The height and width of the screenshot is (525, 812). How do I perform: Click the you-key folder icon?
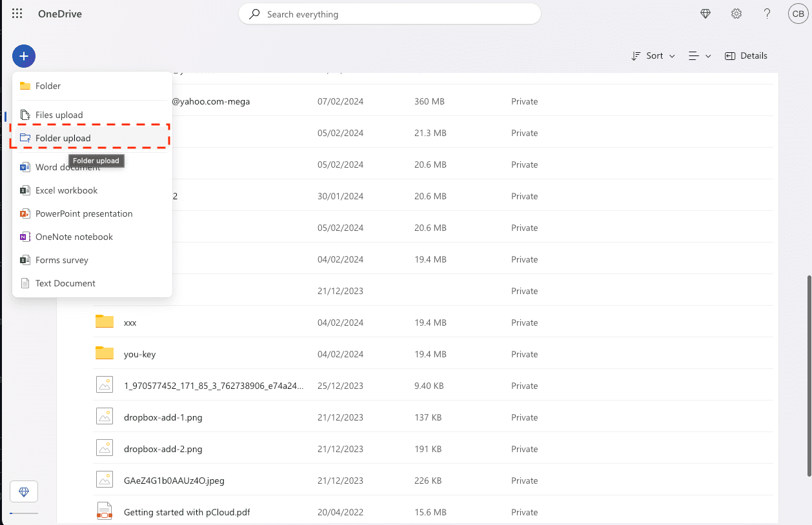point(105,353)
